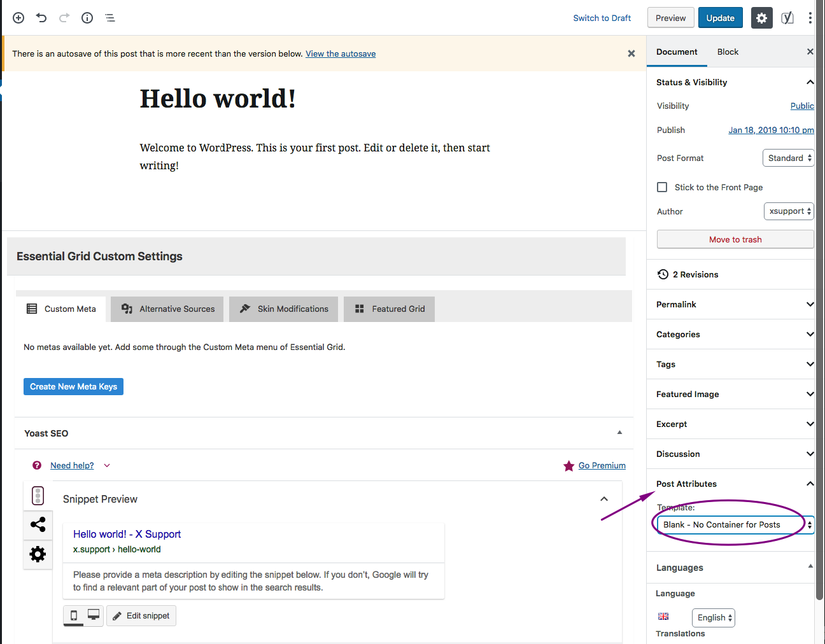Open 2 Revisions
This screenshot has height=644, width=825.
click(695, 274)
